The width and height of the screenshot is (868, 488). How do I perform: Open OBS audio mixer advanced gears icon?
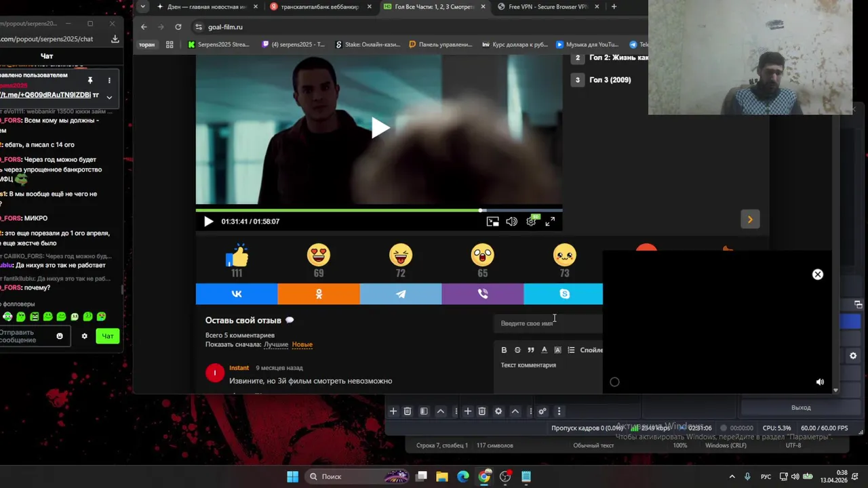pos(542,411)
